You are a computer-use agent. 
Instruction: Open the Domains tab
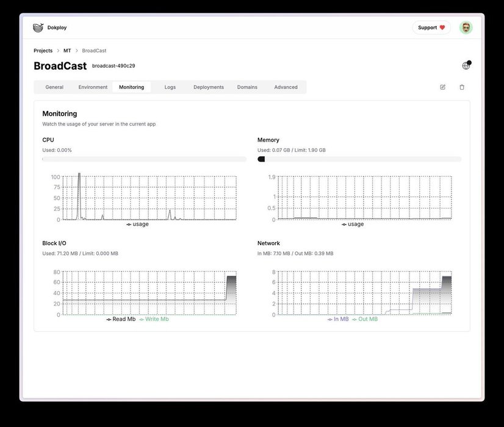pyautogui.click(x=247, y=87)
